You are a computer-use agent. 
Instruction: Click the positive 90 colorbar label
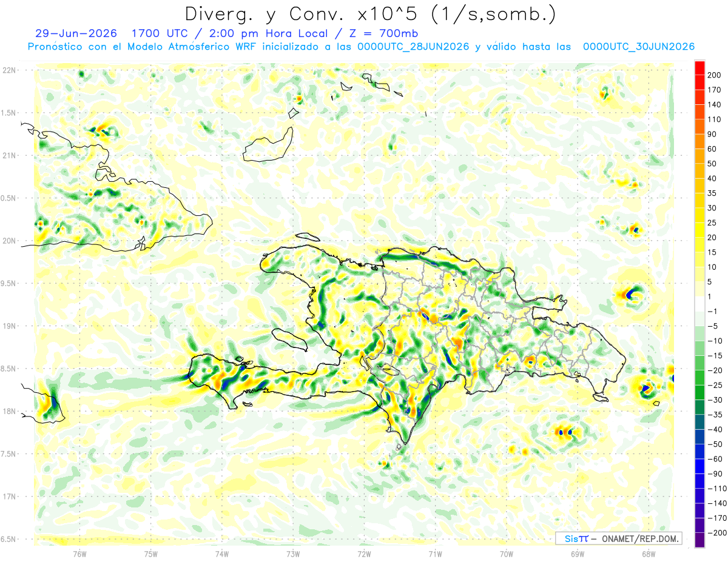pos(713,134)
